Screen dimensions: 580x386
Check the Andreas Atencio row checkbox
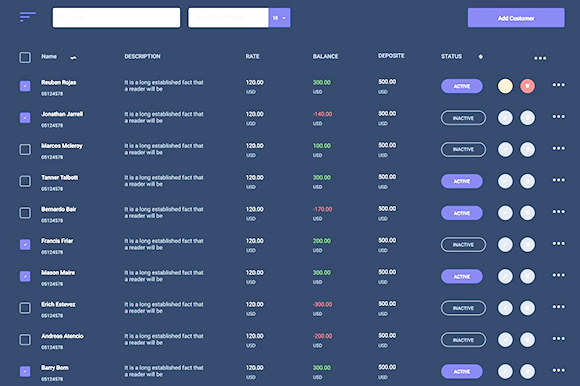pos(25,340)
